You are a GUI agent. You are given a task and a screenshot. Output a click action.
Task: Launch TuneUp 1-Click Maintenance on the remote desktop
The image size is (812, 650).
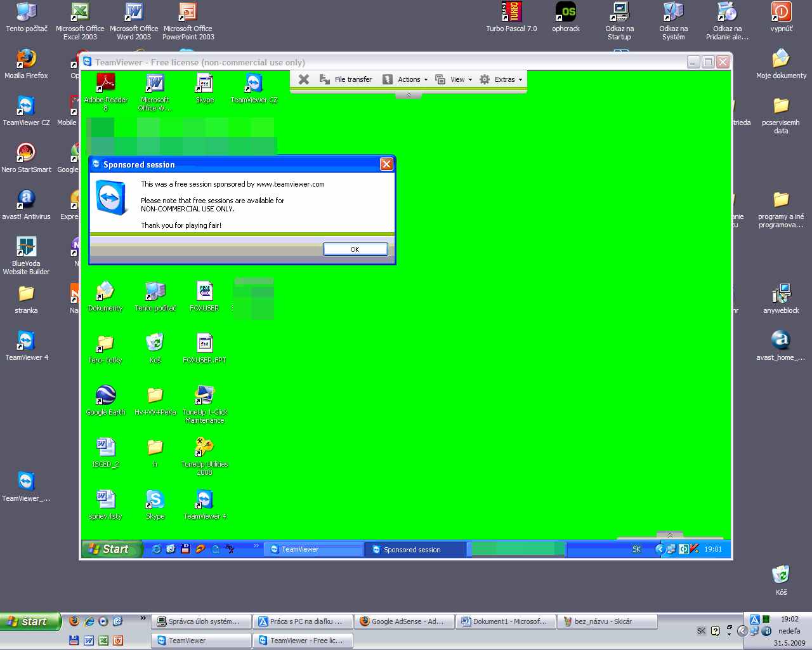click(204, 404)
